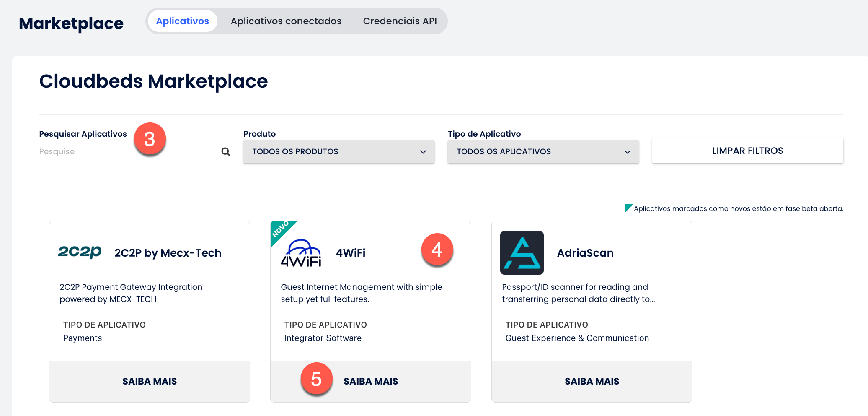The image size is (868, 416).
Task: Click the red number 4 marker
Action: click(437, 250)
